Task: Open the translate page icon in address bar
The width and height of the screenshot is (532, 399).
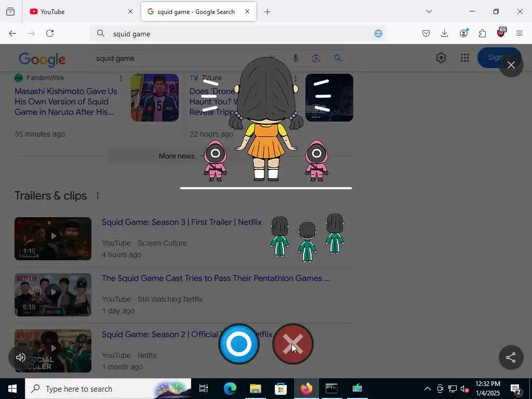Action: click(x=378, y=33)
